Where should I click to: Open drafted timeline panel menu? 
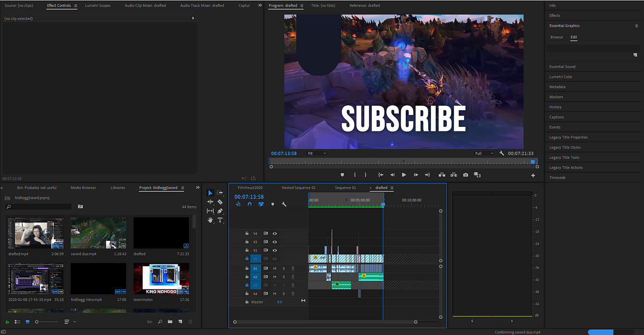tap(391, 187)
